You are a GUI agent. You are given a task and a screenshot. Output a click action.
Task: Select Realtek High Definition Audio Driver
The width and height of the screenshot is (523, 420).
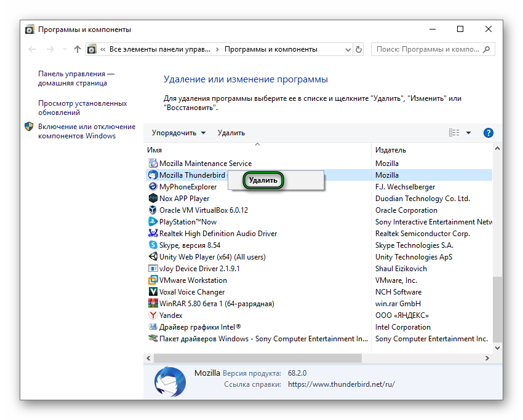coord(218,234)
